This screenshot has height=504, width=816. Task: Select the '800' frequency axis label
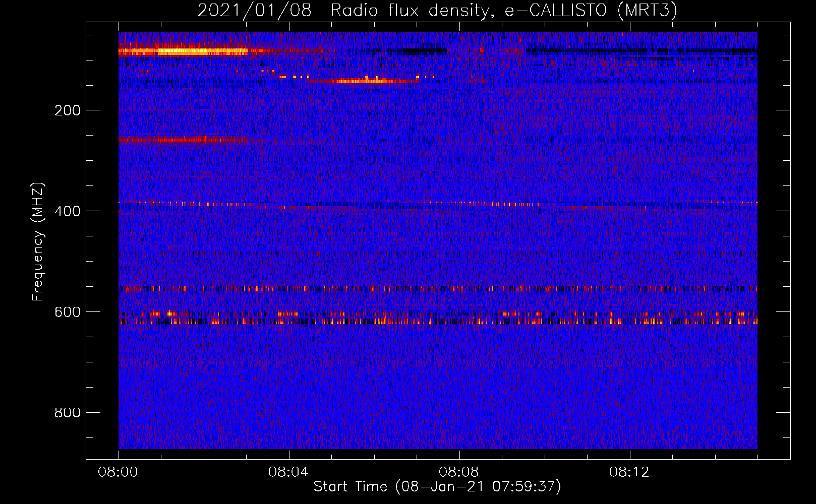coord(68,413)
